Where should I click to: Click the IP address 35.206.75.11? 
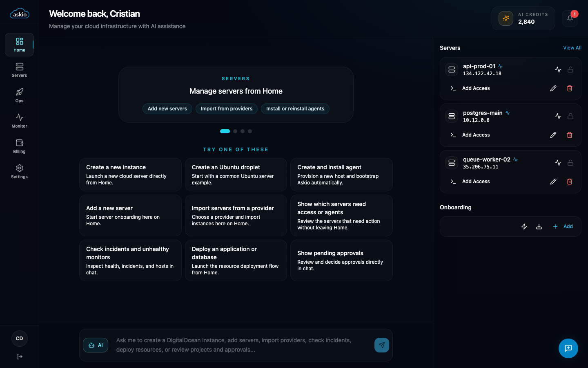pyautogui.click(x=481, y=167)
